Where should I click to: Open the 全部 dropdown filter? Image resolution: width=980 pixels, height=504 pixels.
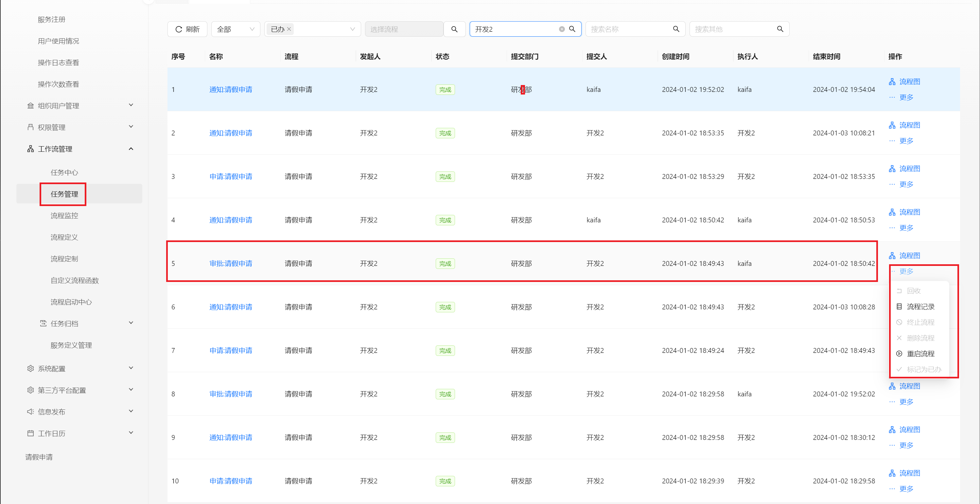(236, 29)
